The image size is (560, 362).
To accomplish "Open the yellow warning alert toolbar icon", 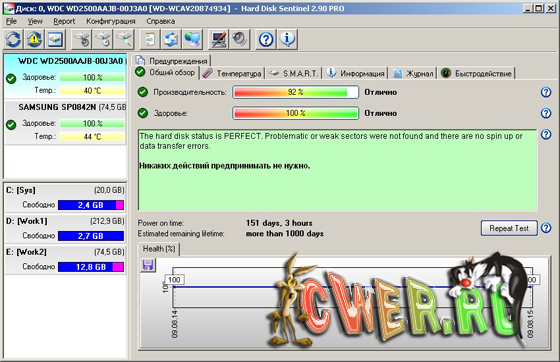I will point(34,39).
